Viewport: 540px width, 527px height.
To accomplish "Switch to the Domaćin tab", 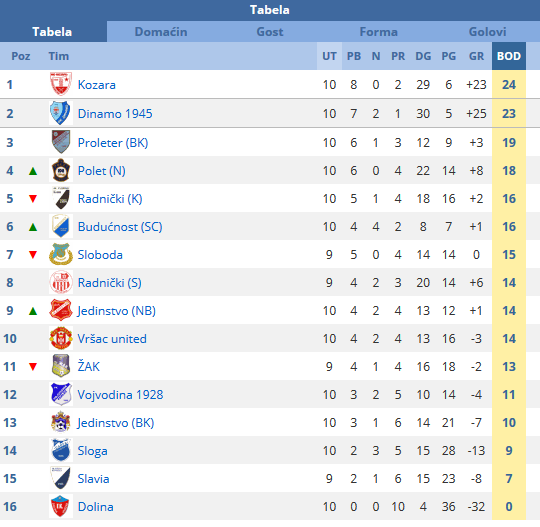I will tap(161, 32).
